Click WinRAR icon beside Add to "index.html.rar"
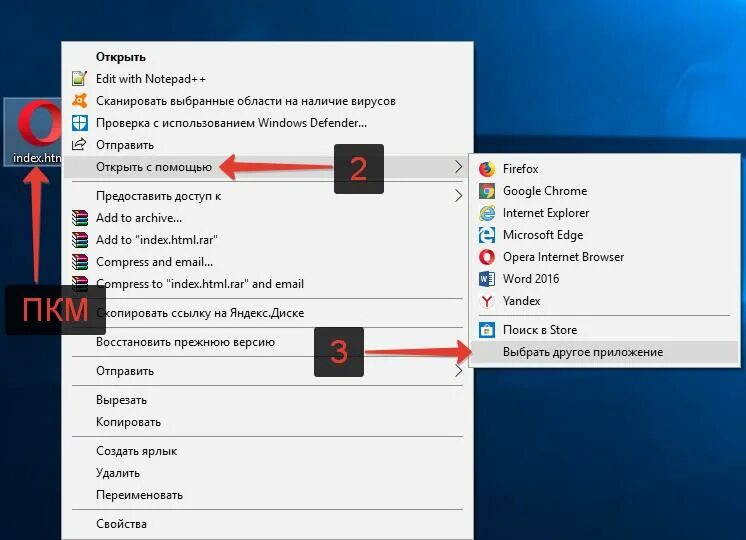The image size is (746, 540). click(80, 239)
